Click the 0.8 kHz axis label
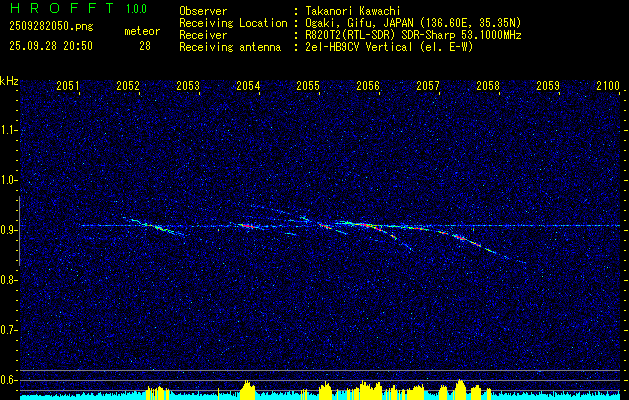 tap(8, 280)
